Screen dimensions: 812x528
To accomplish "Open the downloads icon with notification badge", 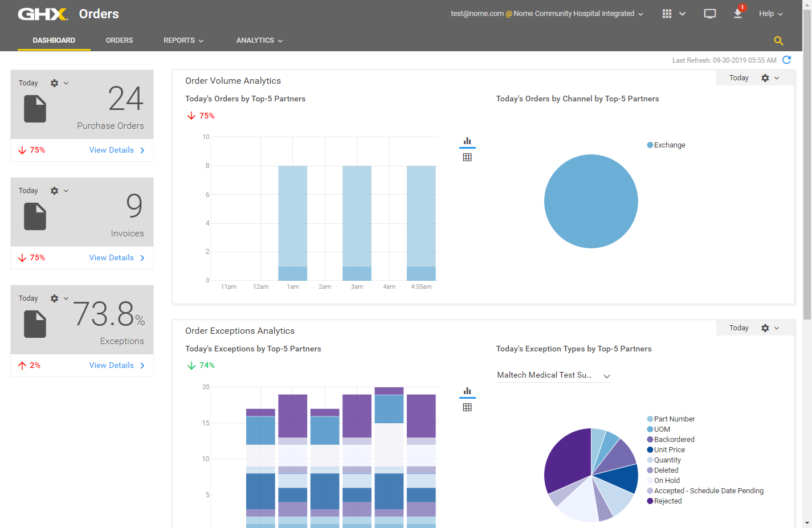I will click(738, 14).
